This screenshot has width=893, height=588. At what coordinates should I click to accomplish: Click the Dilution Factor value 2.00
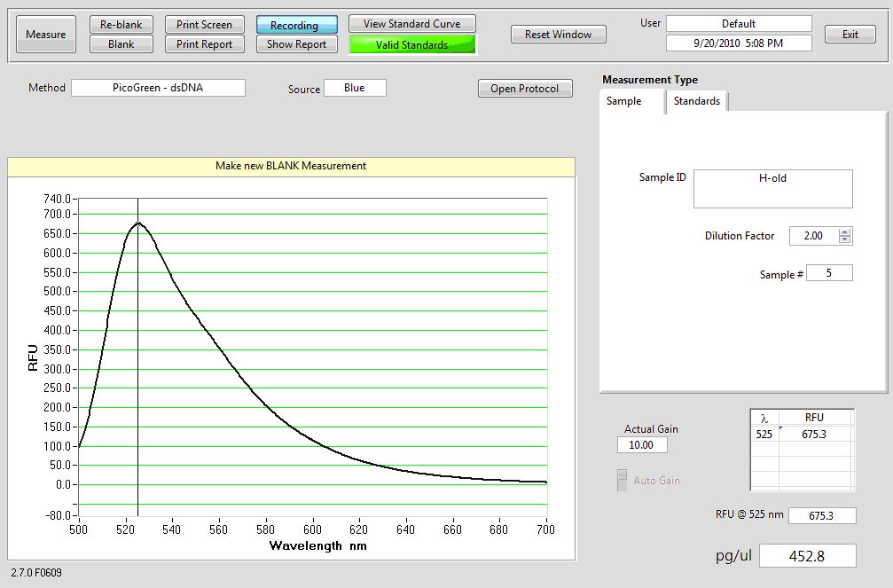814,236
